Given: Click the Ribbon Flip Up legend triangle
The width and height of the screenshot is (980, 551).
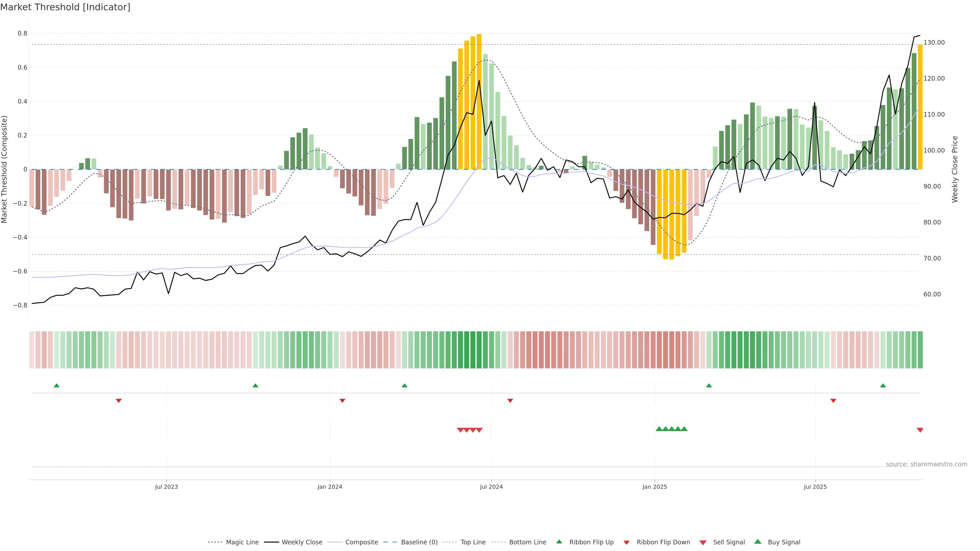Looking at the screenshot, I should [559, 542].
